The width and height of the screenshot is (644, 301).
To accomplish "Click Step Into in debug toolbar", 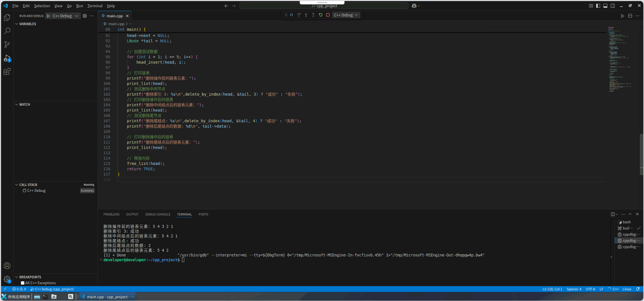I will point(306,15).
